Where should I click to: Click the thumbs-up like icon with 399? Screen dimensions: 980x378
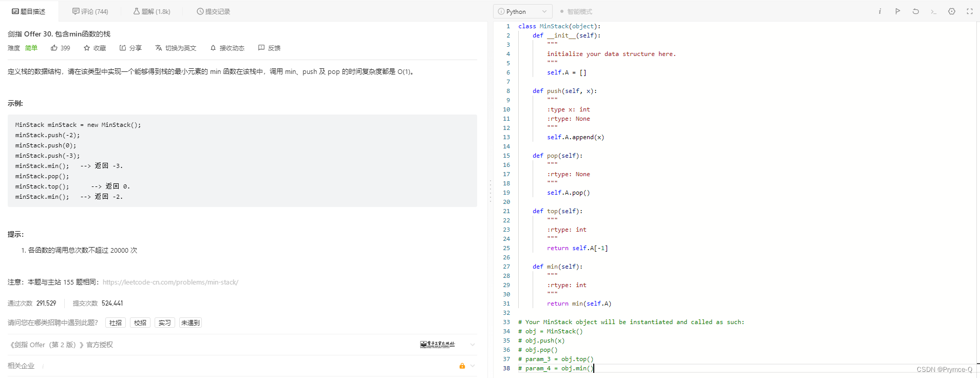[54, 48]
